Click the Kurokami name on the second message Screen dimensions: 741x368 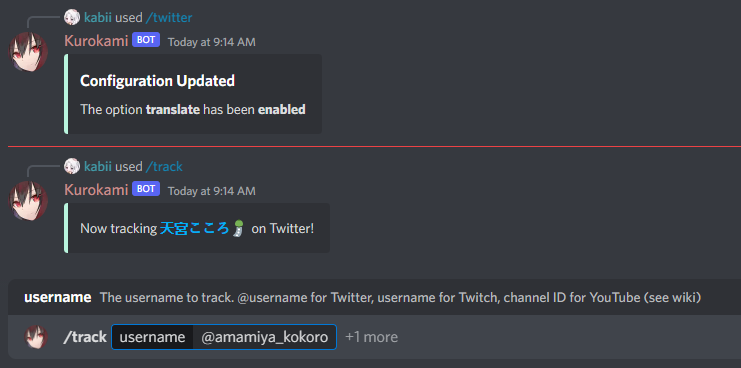point(96,190)
